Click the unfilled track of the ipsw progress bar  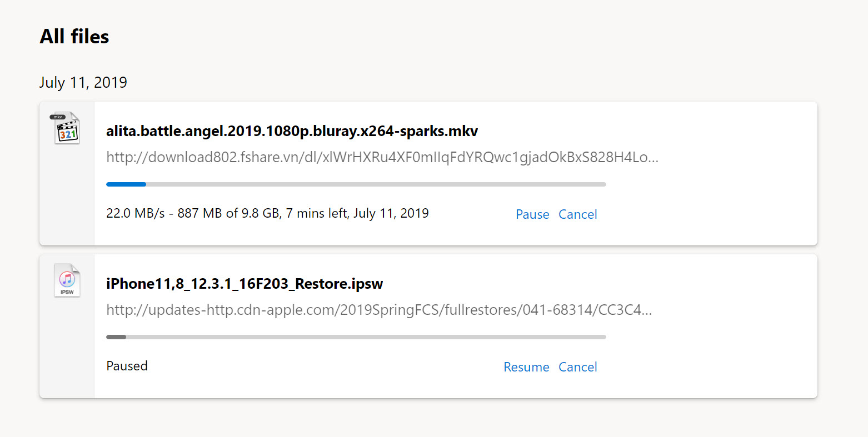(x=366, y=337)
